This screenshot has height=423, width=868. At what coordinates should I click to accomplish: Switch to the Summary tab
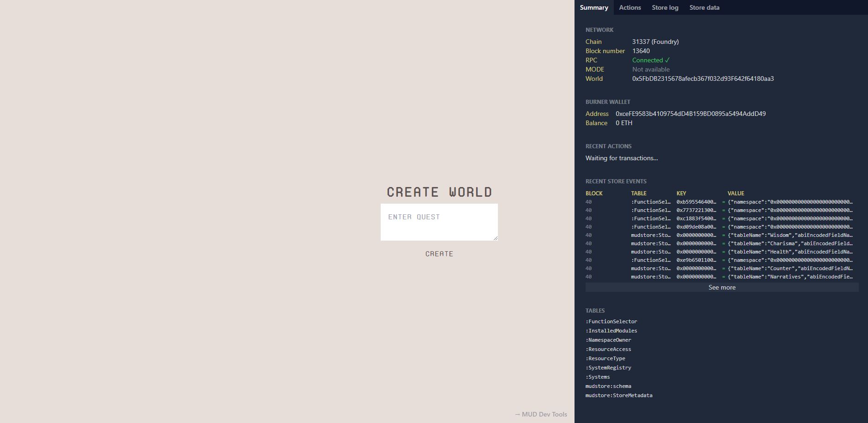pos(594,7)
